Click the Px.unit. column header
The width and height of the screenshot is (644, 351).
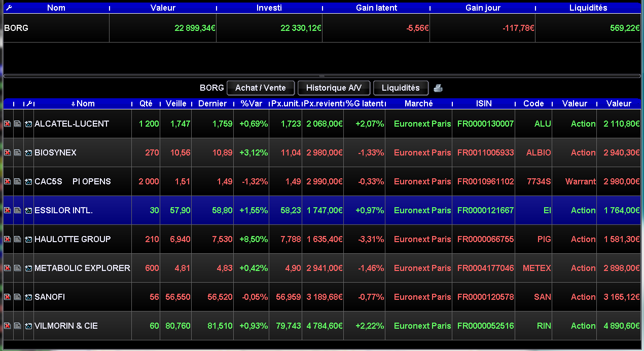286,103
